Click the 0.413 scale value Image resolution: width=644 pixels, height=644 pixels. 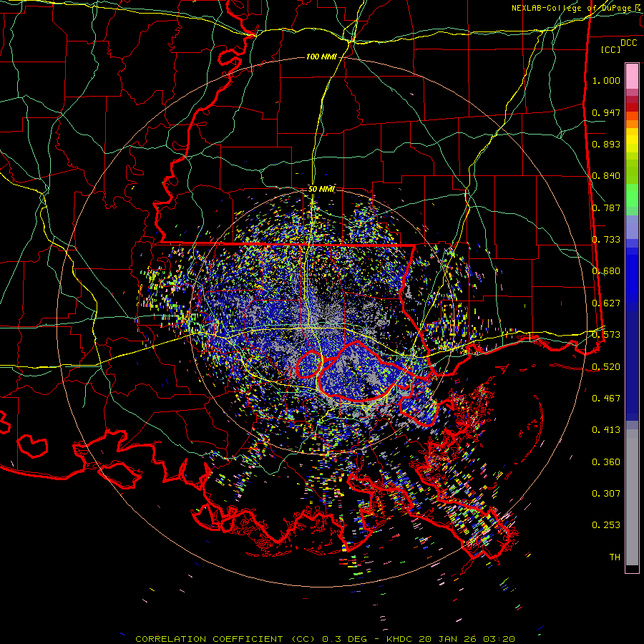[x=606, y=430]
